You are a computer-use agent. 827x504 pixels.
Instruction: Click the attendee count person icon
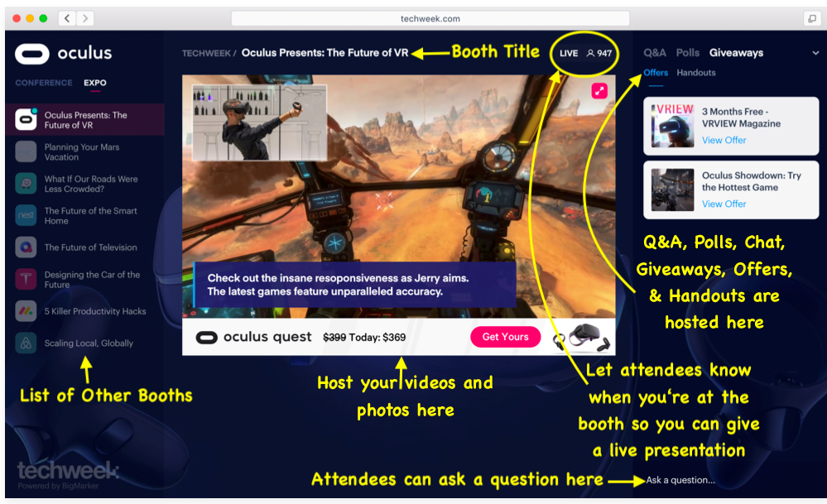pos(590,53)
